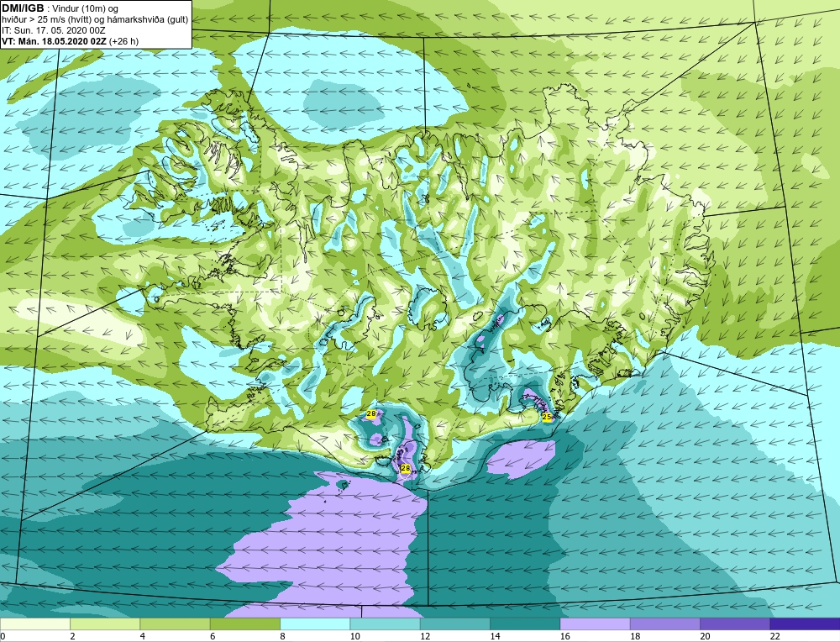Viewport: 840px width, 642px height.
Task: Click the init time 'IT: Sun. 17. 05. 2020 00Z'
Action: click(54, 30)
